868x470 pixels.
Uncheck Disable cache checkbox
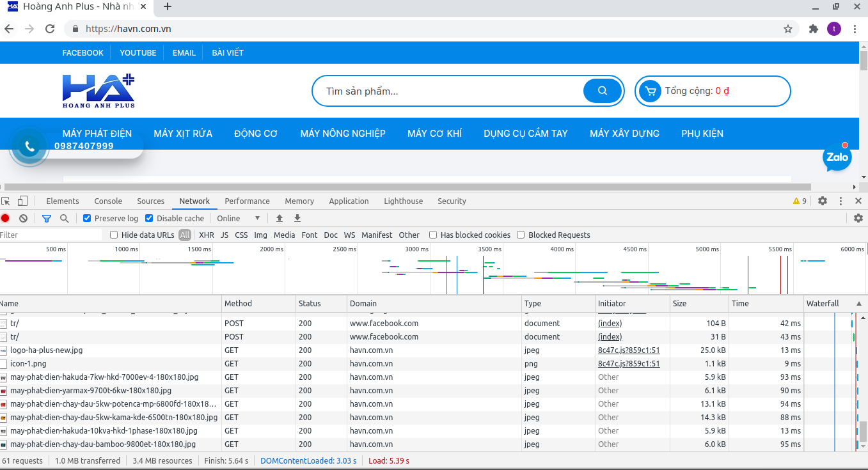(149, 218)
